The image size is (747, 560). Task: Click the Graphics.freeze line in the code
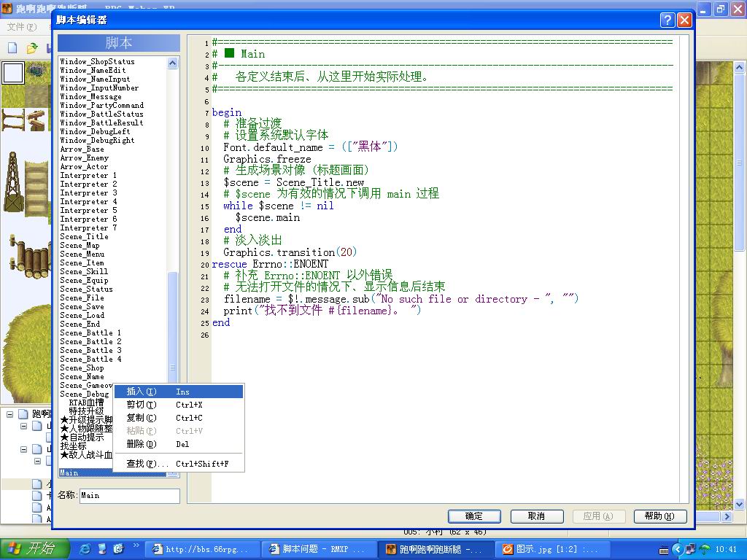[x=267, y=159]
